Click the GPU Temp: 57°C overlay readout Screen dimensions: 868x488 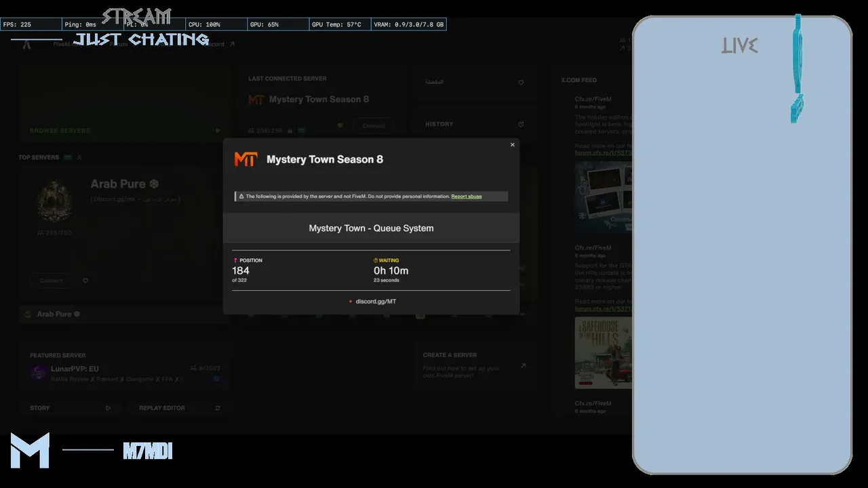pos(339,24)
